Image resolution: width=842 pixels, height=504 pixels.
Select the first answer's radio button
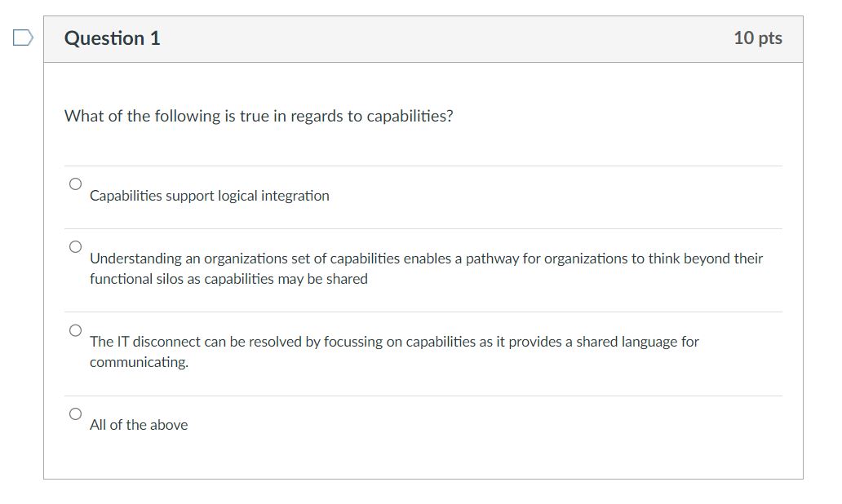(x=74, y=183)
